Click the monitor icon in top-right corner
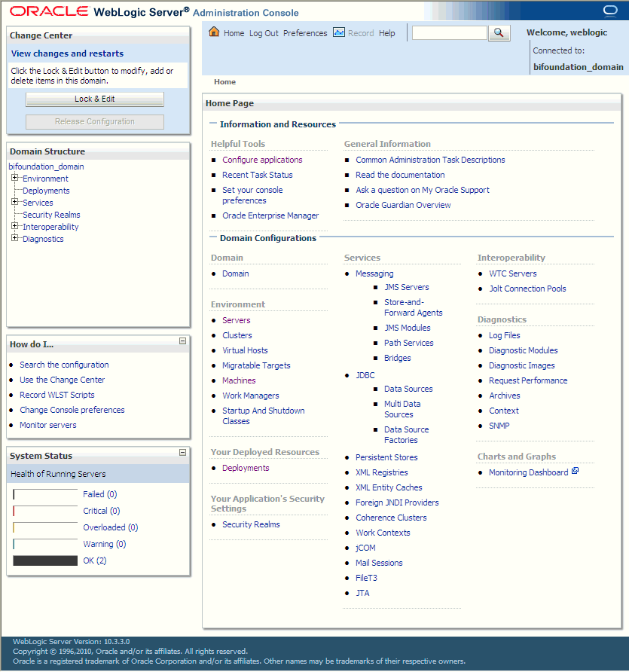Image resolution: width=629 pixels, height=672 pixels. click(x=611, y=11)
